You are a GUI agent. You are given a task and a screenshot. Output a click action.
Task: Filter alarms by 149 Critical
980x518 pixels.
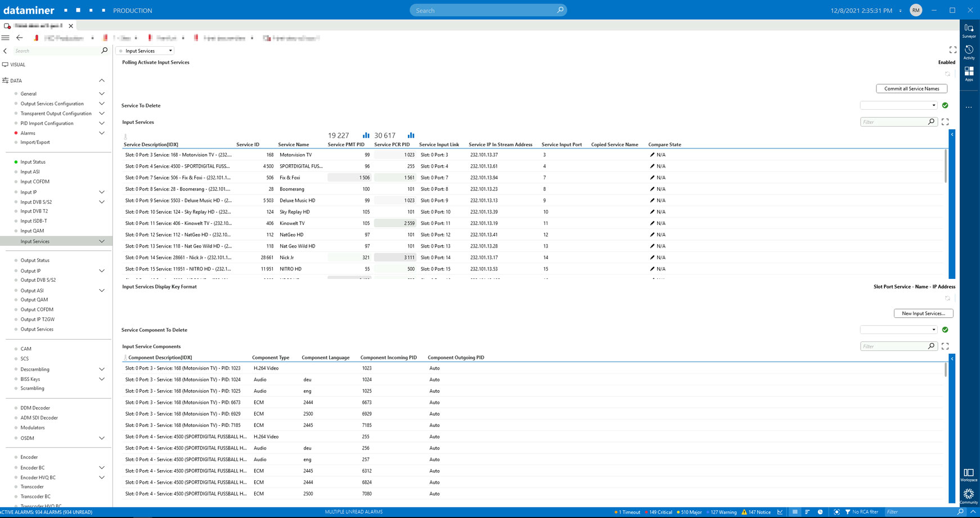(659, 512)
